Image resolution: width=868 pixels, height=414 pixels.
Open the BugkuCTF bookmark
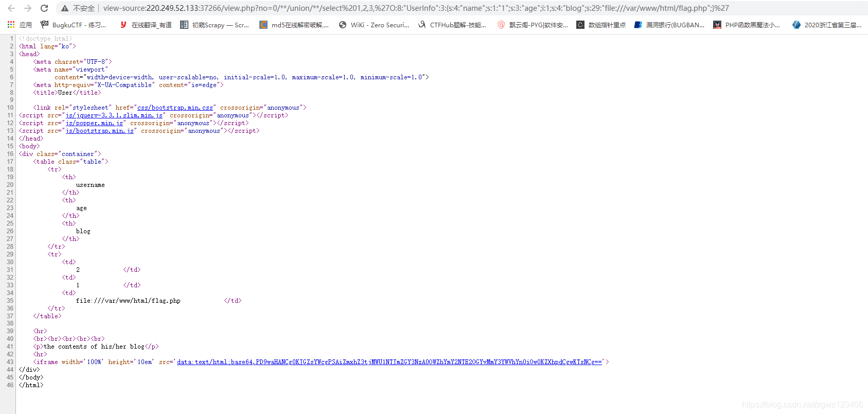pyautogui.click(x=74, y=25)
